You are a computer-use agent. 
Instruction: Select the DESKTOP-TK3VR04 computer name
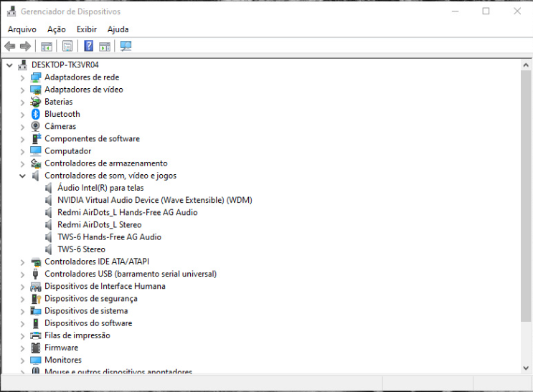coord(65,64)
